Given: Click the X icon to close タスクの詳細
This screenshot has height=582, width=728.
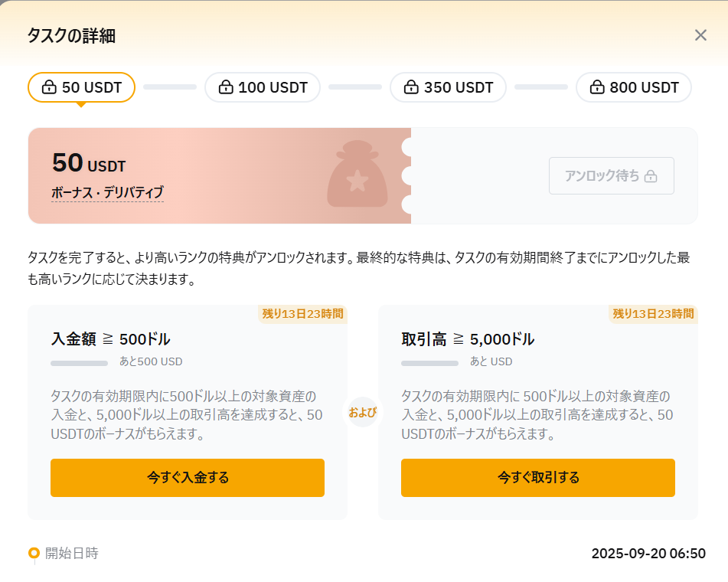Looking at the screenshot, I should [700, 34].
